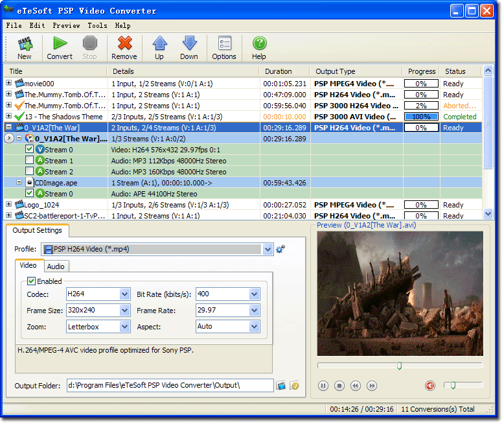This screenshot has height=424, width=504.
Task: Expand the 13 - The Shadows Theme item
Action: coord(8,116)
